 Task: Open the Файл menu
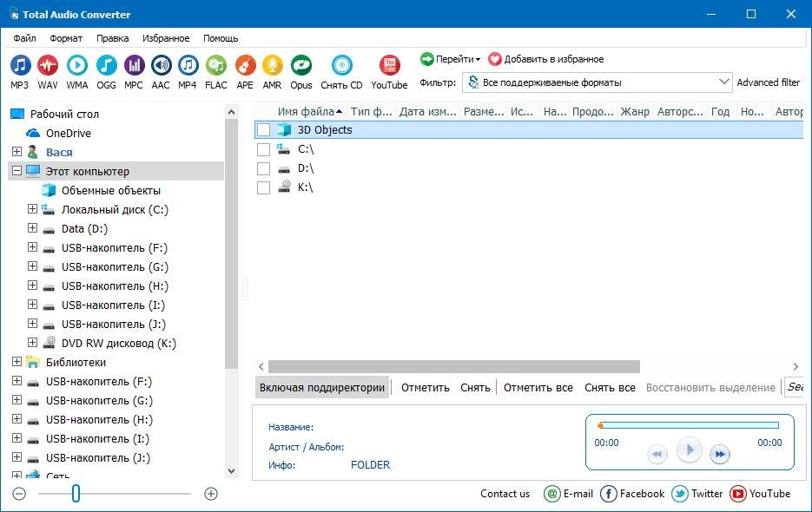(x=24, y=38)
